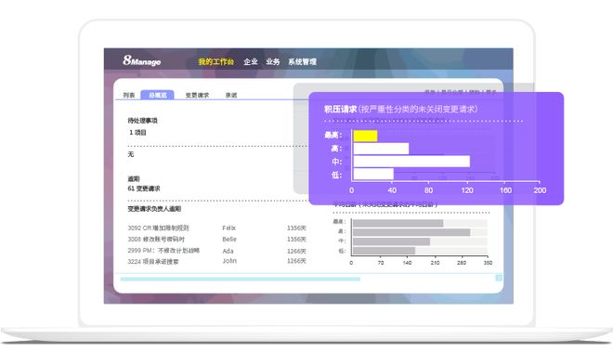Click the white 高 bar in backlog chart
613x364 pixels.
[381, 149]
